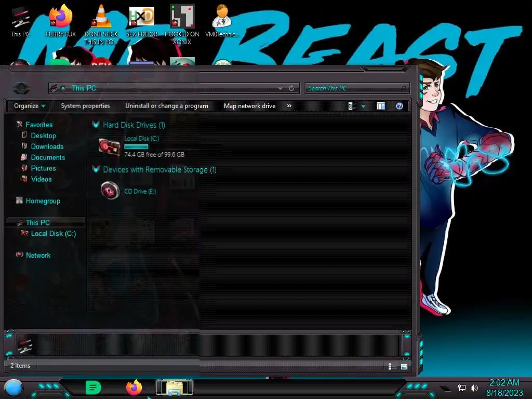Click Map network drive
This screenshot has height=399, width=532.
(x=250, y=106)
